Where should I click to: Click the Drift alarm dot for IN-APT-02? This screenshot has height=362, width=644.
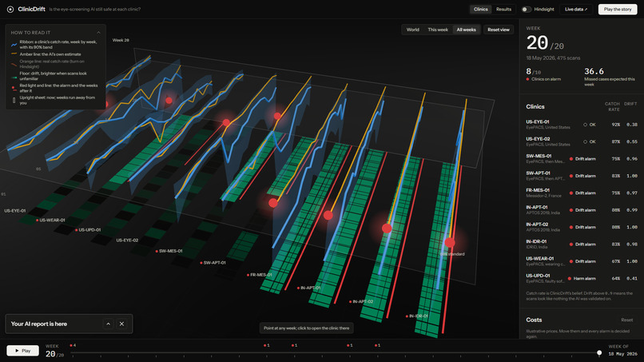(571, 227)
